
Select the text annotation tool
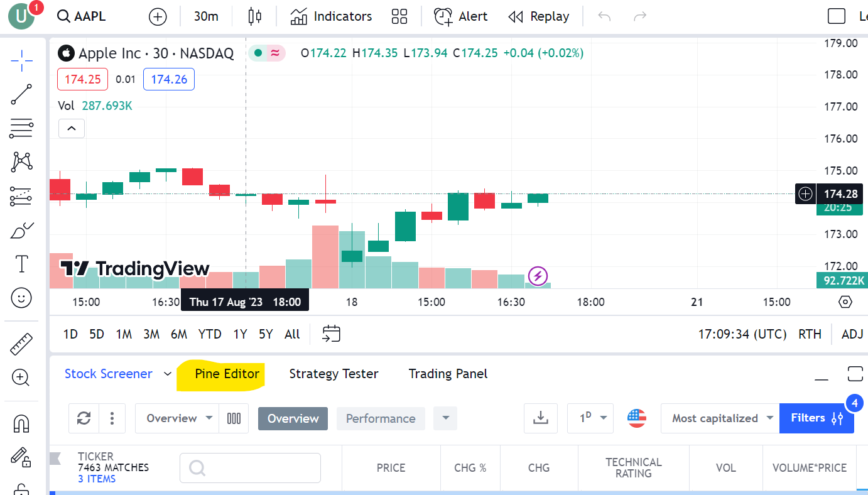[22, 264]
